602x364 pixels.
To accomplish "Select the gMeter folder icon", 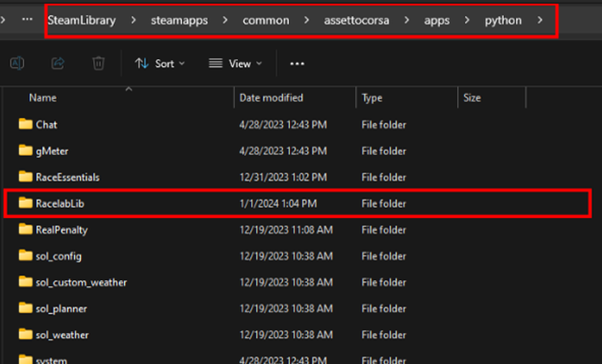I will [26, 151].
